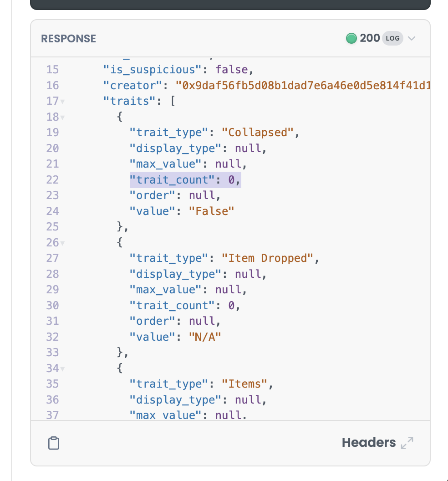Click the green 200 status indicator
Viewport: 448px width, 481px height.
pos(351,38)
